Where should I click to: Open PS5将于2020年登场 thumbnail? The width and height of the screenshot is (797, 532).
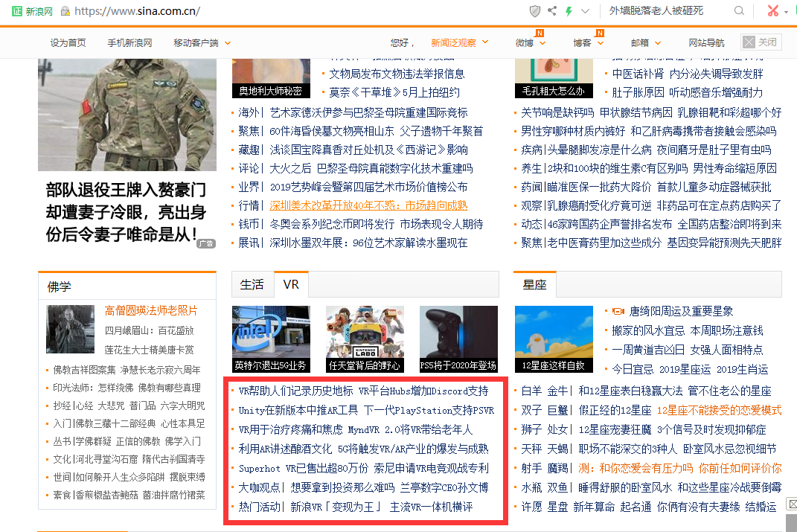458,339
